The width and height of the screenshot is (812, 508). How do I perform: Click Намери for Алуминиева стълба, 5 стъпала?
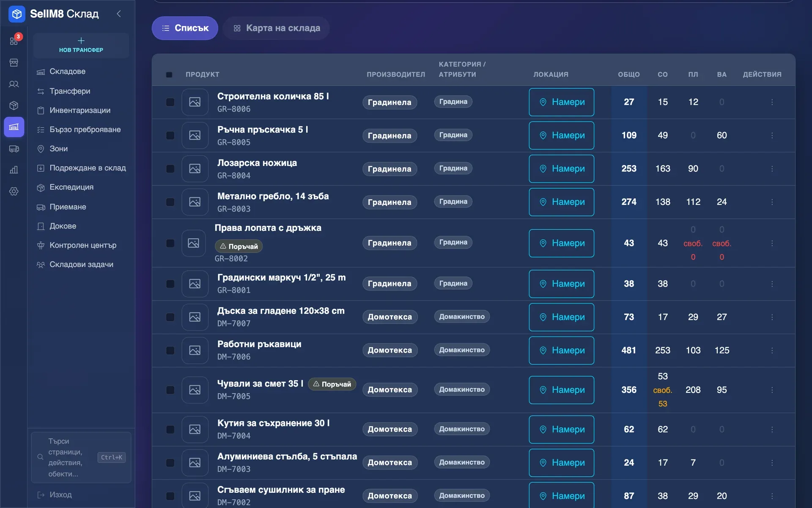tap(561, 463)
